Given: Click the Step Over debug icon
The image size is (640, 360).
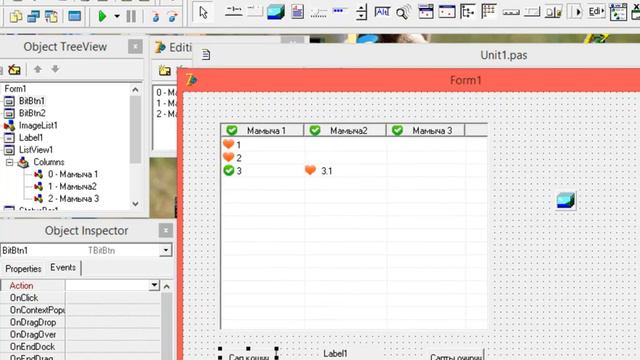Looking at the screenshot, I should click(173, 17).
